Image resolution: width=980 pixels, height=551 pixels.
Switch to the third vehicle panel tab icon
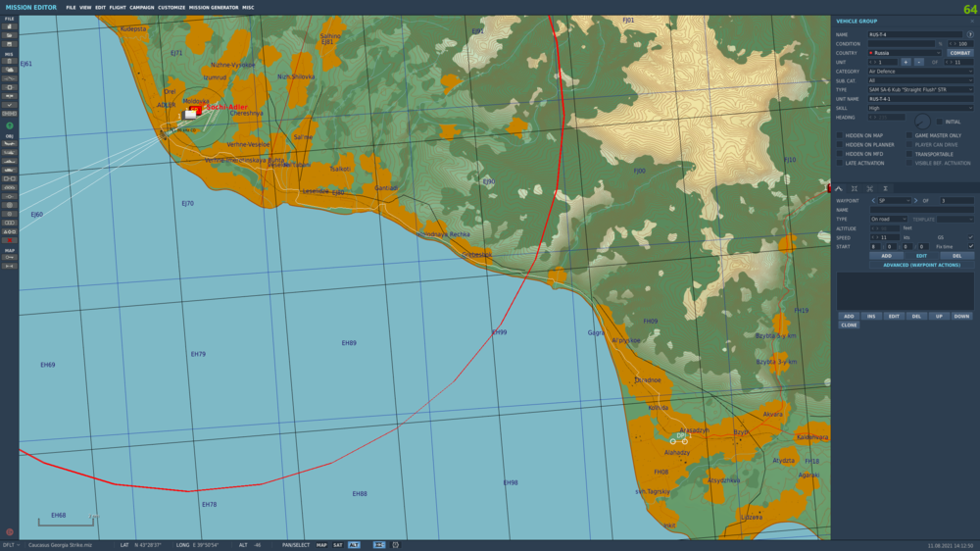pyautogui.click(x=869, y=188)
